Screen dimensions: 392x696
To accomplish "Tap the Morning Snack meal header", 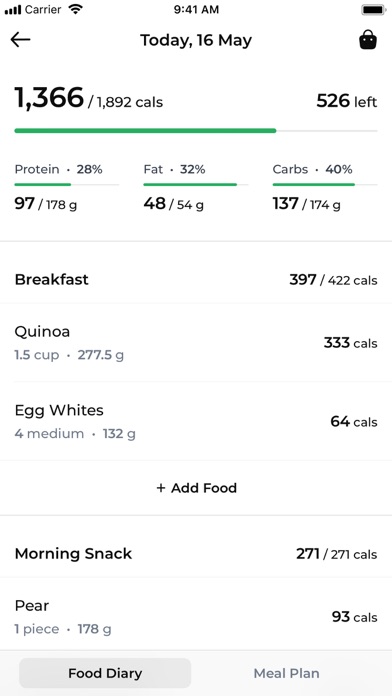I will (x=196, y=554).
